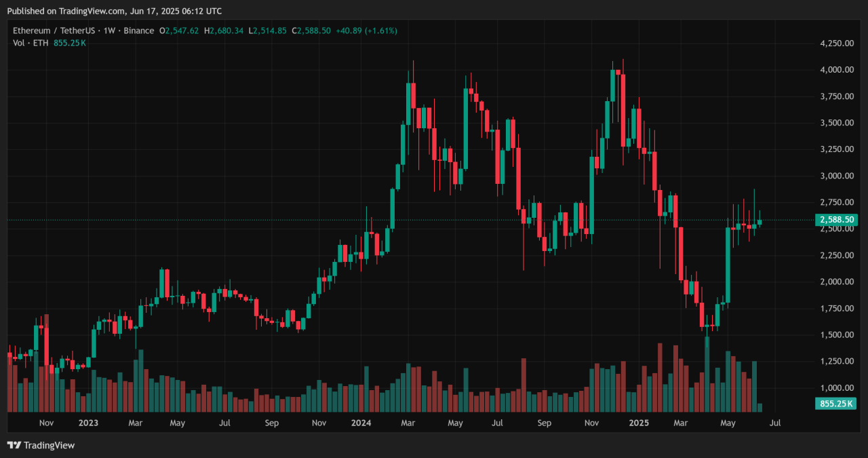Click the closing price value C2,588.50
The height and width of the screenshot is (458, 868).
click(311, 31)
